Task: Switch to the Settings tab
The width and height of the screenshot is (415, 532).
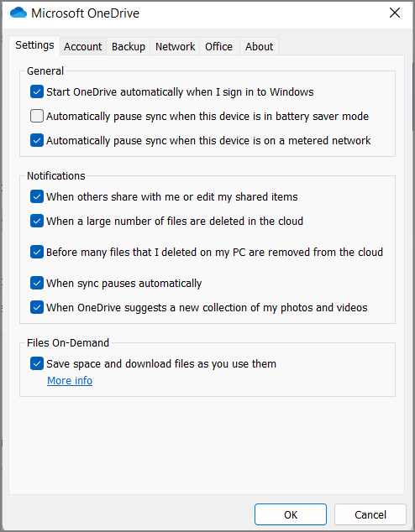Action: point(34,45)
